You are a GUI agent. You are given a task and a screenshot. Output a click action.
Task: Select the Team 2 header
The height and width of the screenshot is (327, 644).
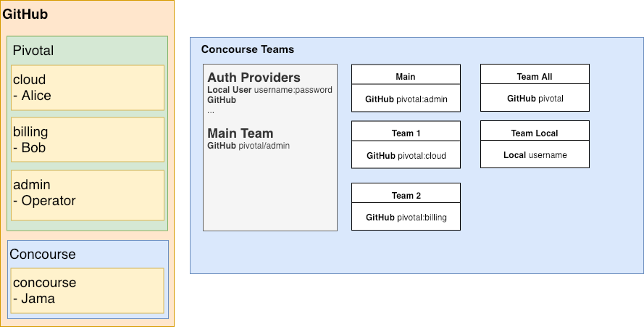(406, 195)
